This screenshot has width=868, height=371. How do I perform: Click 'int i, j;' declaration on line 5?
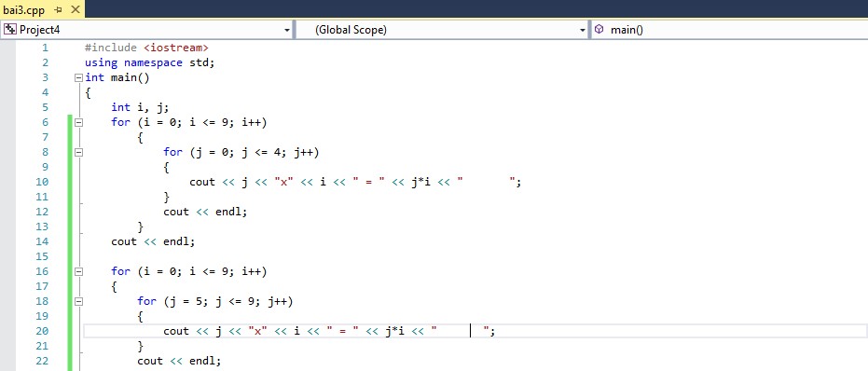pos(140,107)
